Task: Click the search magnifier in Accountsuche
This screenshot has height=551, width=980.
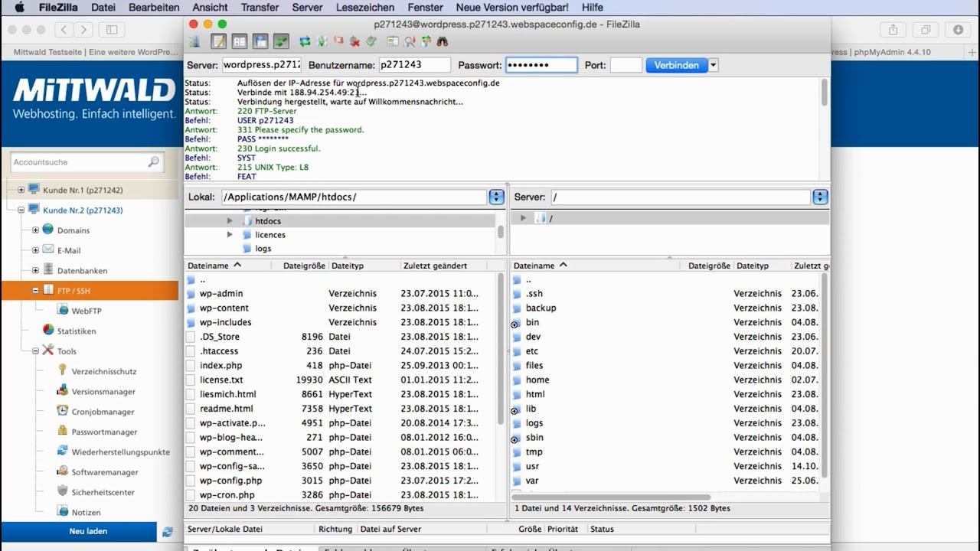Action: (x=154, y=161)
